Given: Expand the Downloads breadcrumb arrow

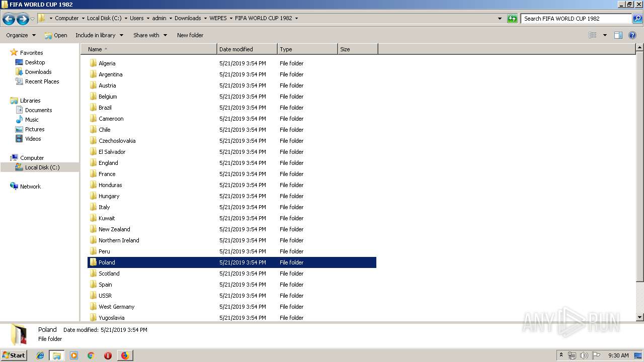Looking at the screenshot, I should coord(205,18).
